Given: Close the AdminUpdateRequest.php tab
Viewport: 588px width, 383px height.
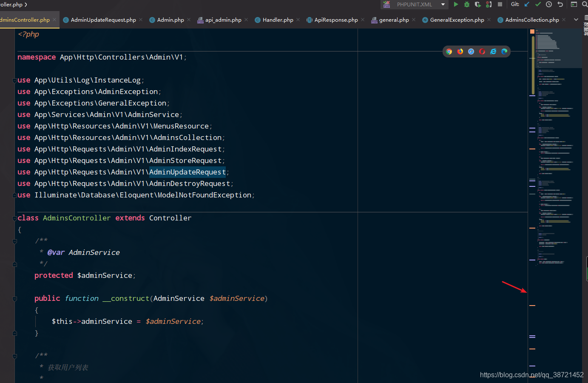Looking at the screenshot, I should (x=141, y=20).
